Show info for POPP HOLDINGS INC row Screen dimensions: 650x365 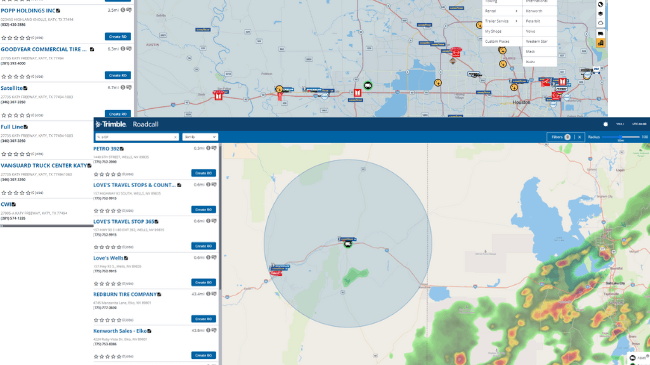coord(123,10)
